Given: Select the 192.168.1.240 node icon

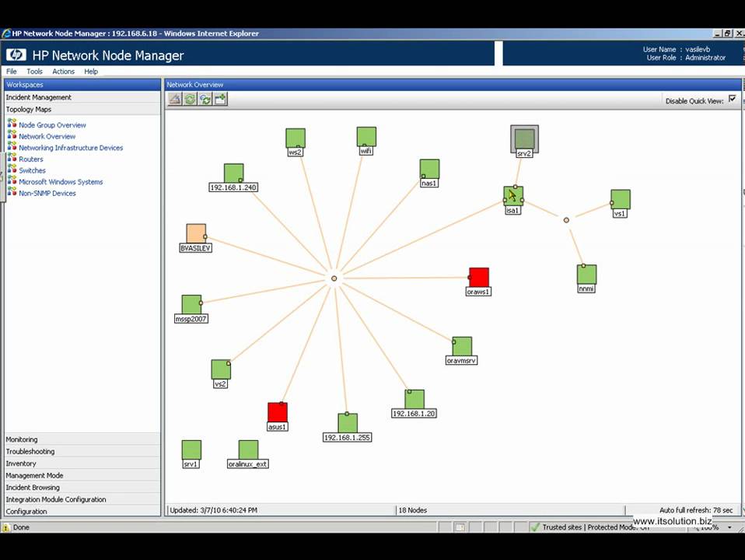Looking at the screenshot, I should click(x=234, y=173).
